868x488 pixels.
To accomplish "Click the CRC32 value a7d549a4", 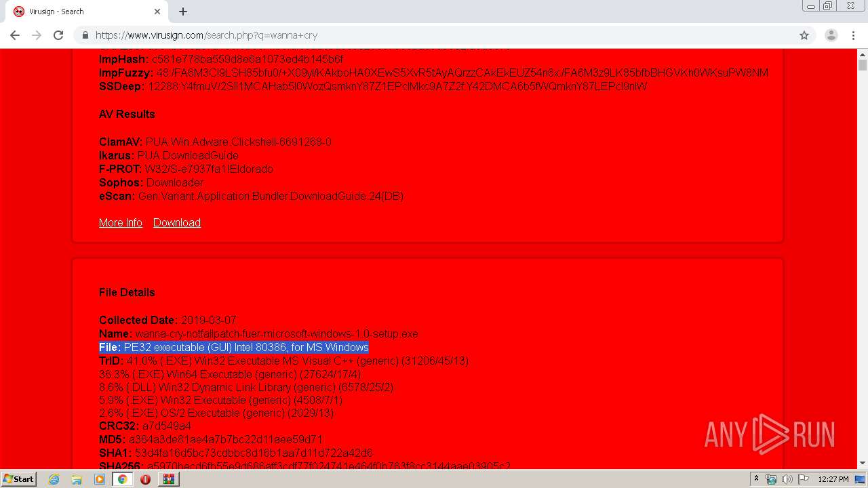I will (166, 426).
